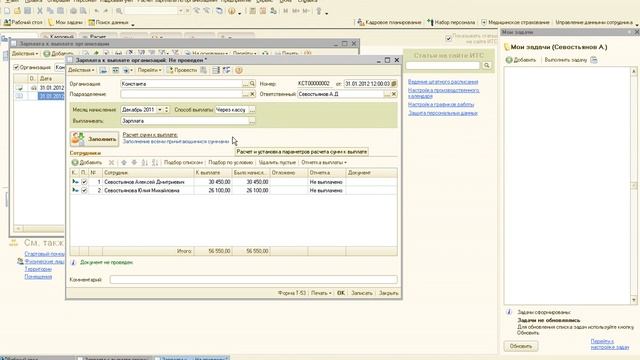Open Набор персонала toolbar item
This screenshot has height=360, width=640.
tap(451, 22)
